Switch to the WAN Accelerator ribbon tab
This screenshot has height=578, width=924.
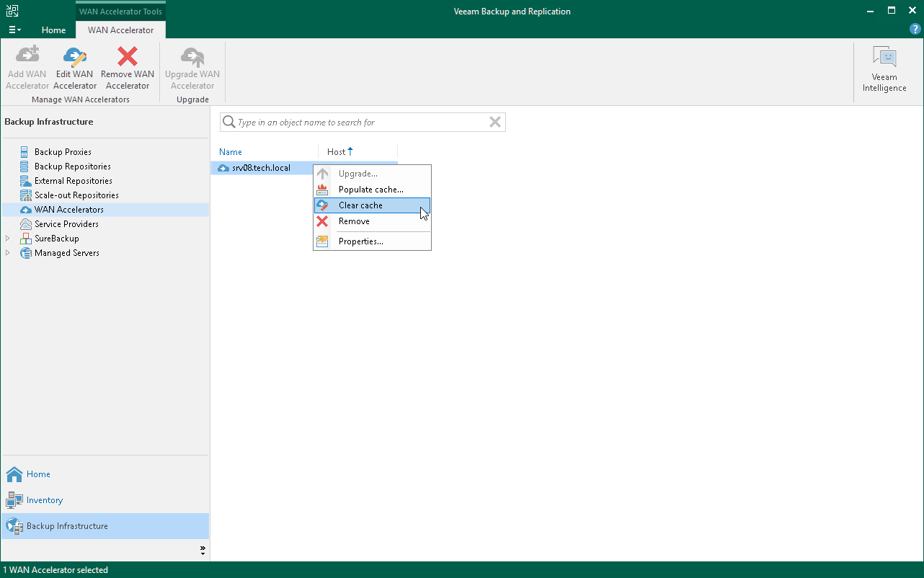pos(120,30)
